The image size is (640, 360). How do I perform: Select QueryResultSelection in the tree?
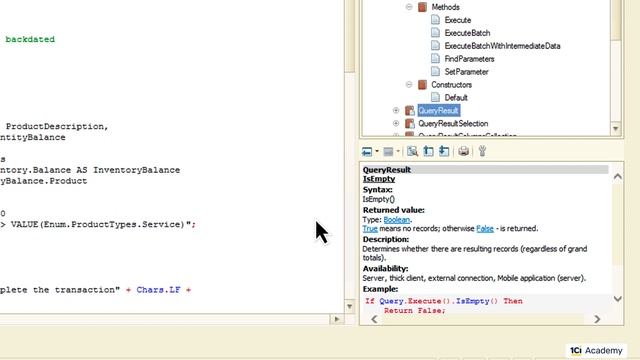click(453, 124)
